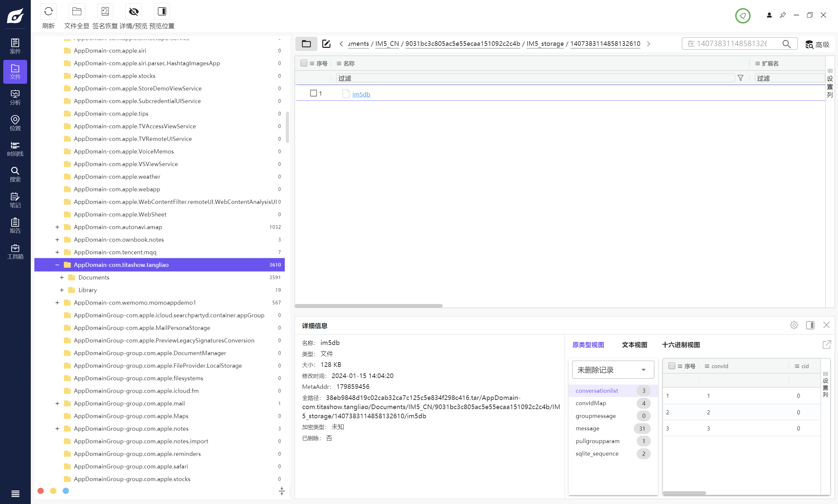Open the 文件 sidebar section
This screenshot has height=504, width=838.
[15, 72]
